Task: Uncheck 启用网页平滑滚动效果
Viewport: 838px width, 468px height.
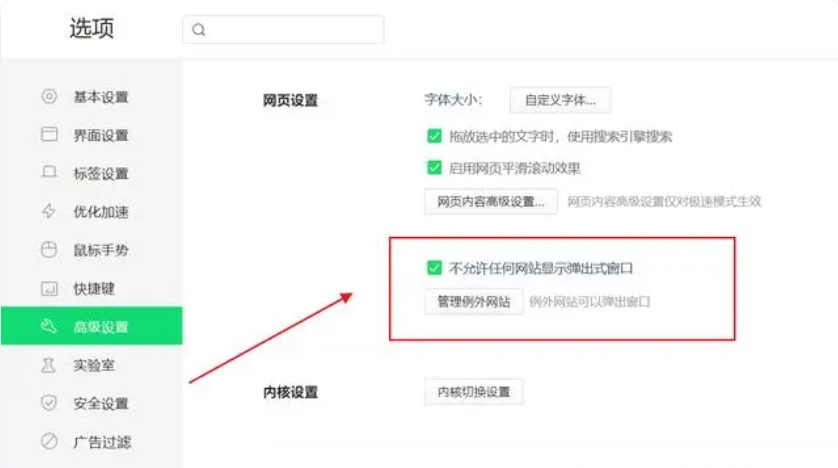Action: pos(434,168)
